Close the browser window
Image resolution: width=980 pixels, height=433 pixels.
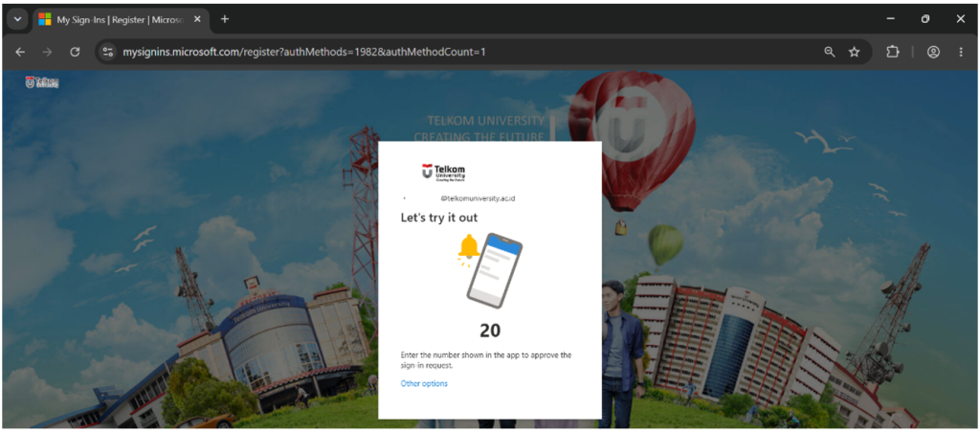(961, 19)
